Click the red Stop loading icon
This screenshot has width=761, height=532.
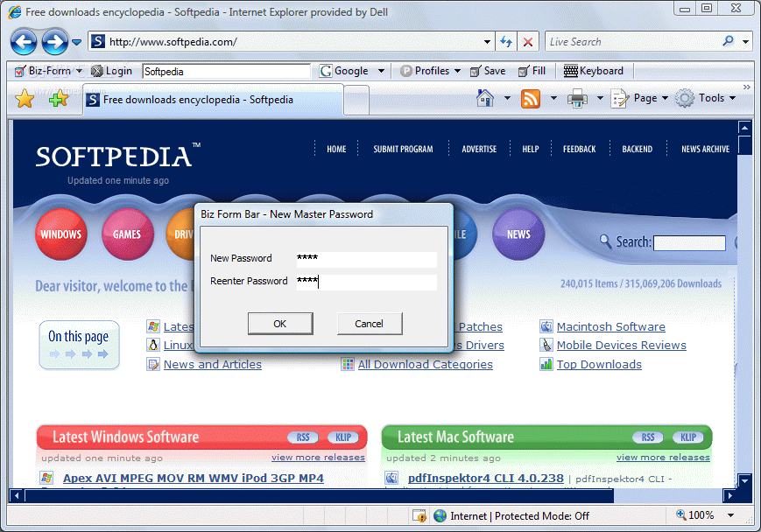tap(528, 42)
